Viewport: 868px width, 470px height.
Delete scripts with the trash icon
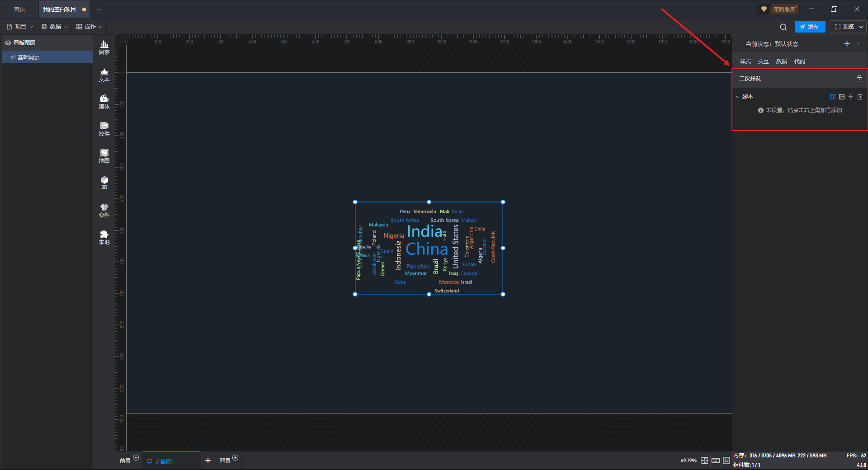point(860,97)
